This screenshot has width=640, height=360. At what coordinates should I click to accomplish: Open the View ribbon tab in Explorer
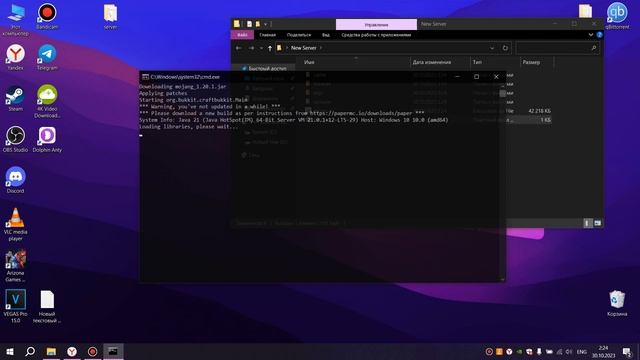(x=326, y=35)
